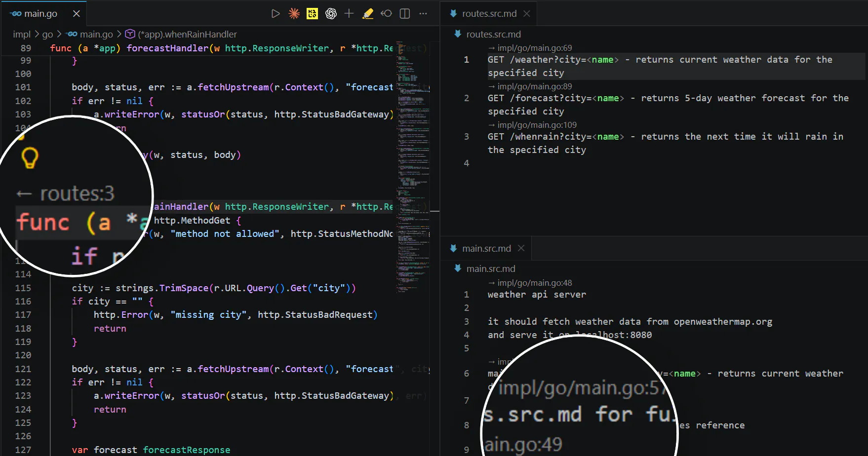
Task: Open the orange Claude starburst icon
Action: 294,14
